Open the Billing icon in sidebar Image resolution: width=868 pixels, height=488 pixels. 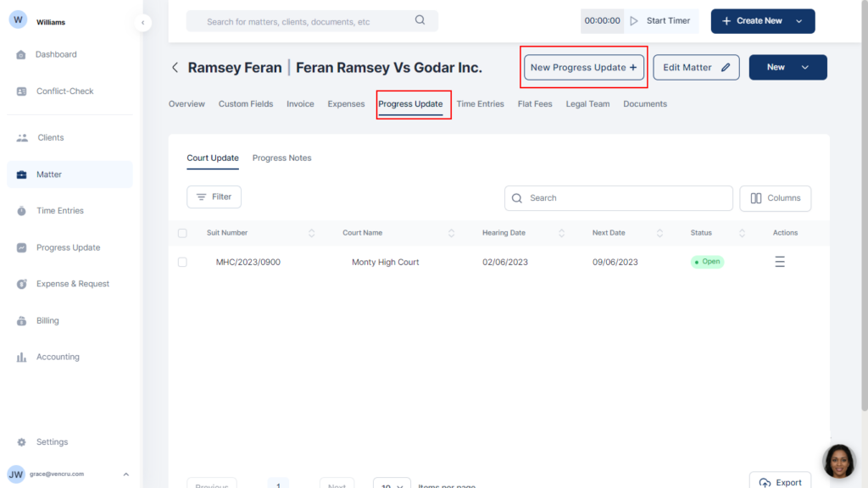21,321
